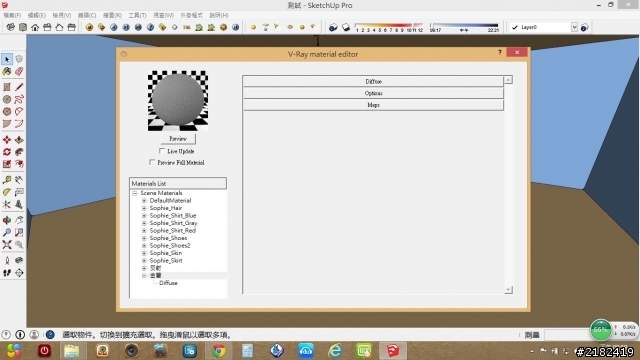
Task: Expand the Sophie_Shirt_Blue material
Action: pyautogui.click(x=144, y=216)
